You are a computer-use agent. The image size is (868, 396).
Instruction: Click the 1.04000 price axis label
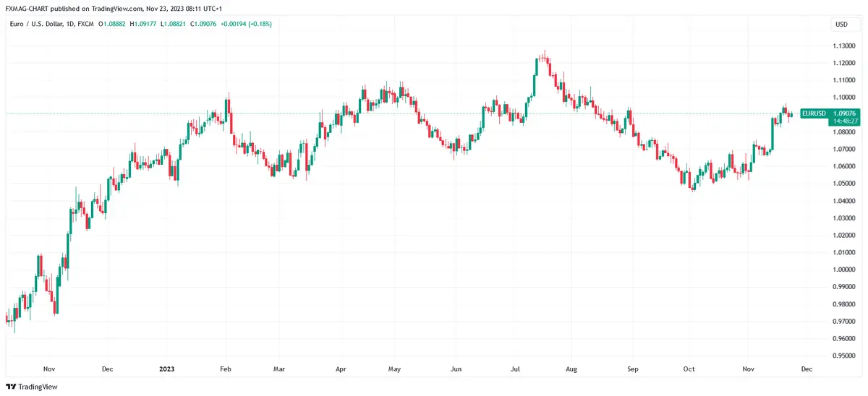pyautogui.click(x=843, y=201)
